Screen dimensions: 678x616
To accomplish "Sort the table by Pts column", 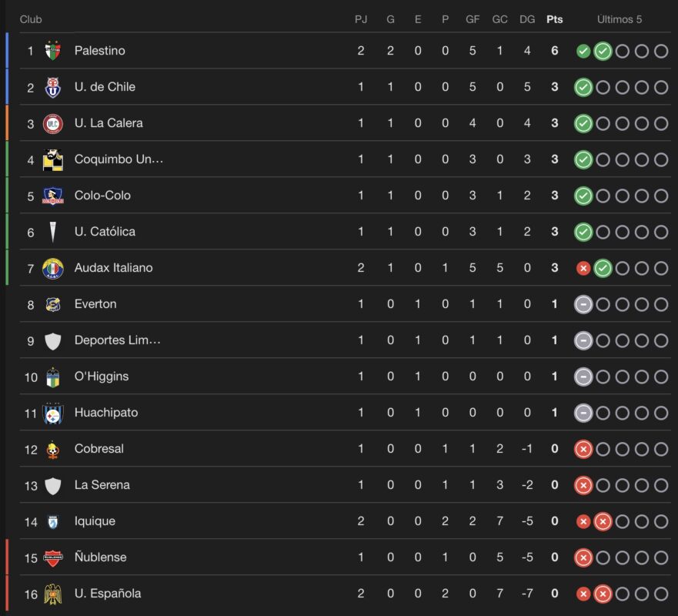I will pyautogui.click(x=555, y=19).
